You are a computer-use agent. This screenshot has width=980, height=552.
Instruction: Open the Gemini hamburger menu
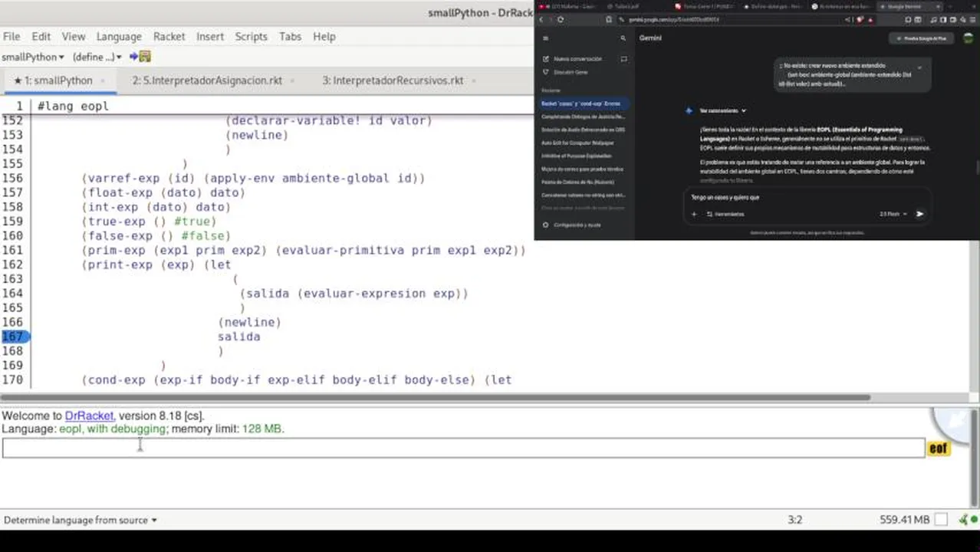click(545, 38)
